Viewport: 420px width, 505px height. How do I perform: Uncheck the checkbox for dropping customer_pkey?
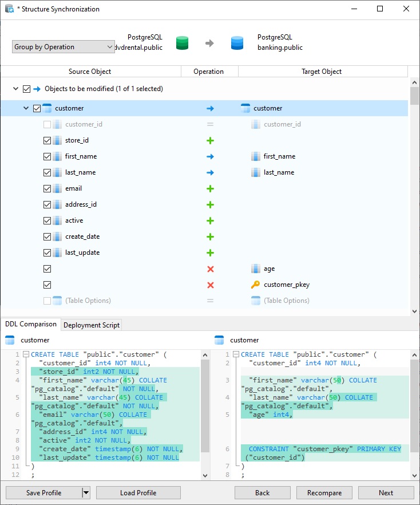47,285
